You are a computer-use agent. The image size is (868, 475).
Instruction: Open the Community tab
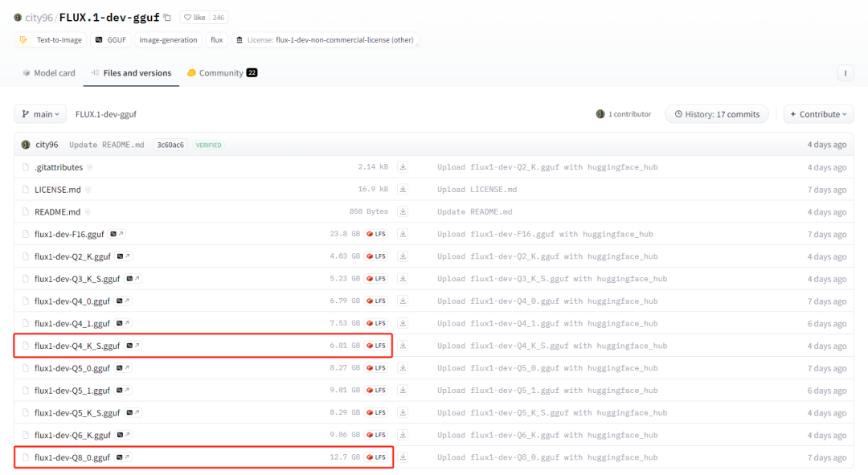[x=222, y=72]
